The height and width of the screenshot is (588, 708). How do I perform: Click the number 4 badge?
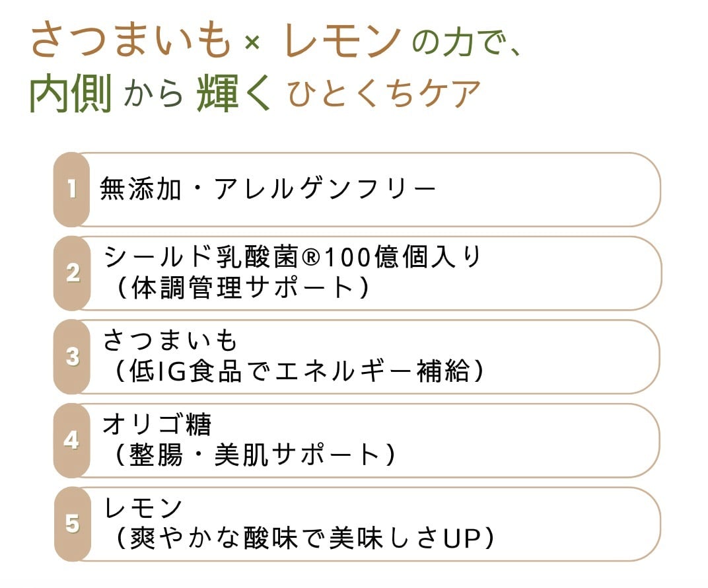(x=72, y=440)
